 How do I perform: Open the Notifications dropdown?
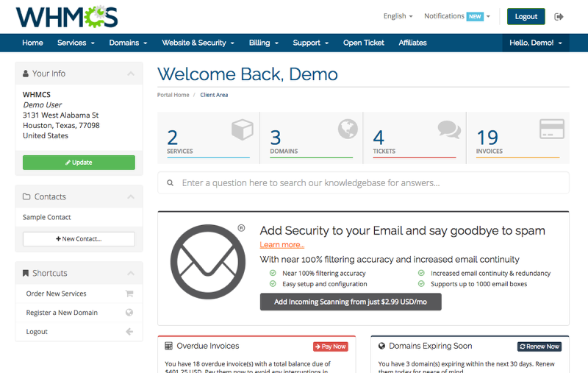point(457,16)
